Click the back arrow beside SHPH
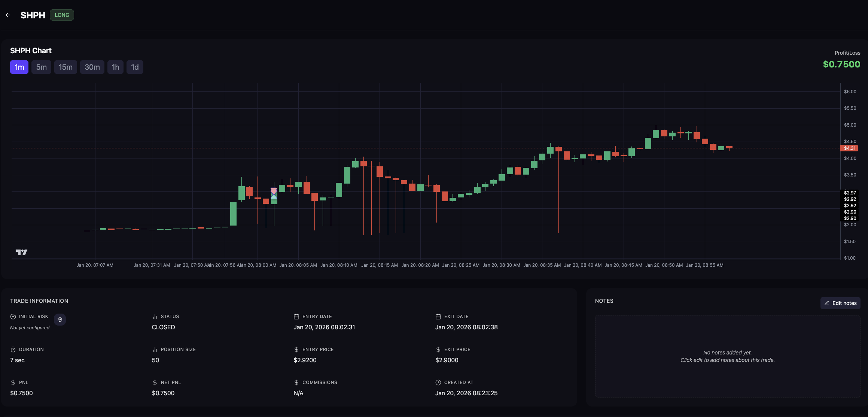The height and width of the screenshot is (417, 868). point(8,15)
